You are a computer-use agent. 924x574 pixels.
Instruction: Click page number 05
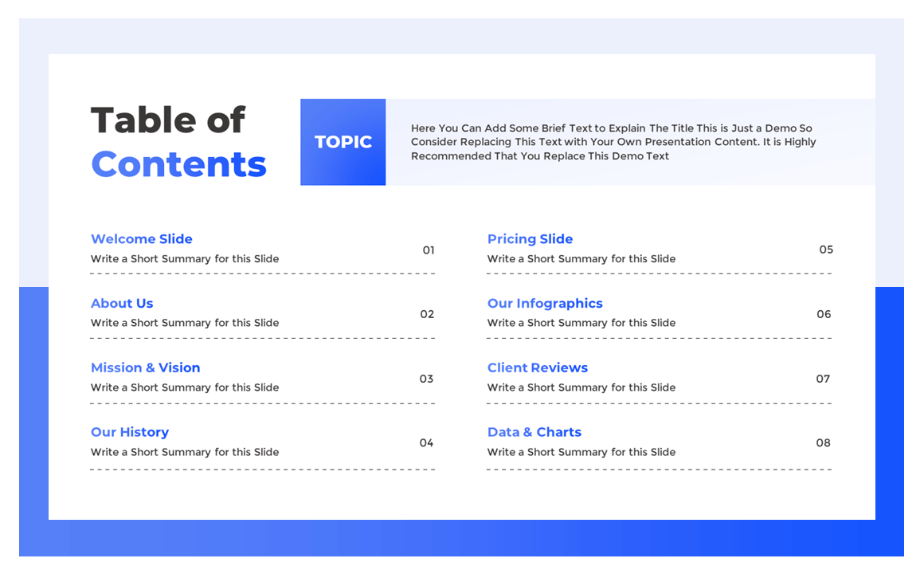(826, 250)
